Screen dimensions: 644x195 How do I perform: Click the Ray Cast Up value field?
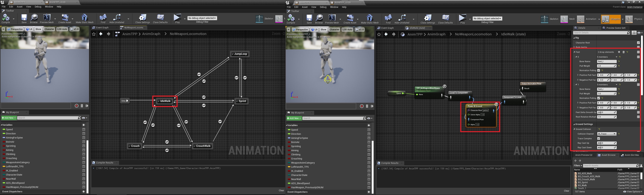(x=606, y=143)
